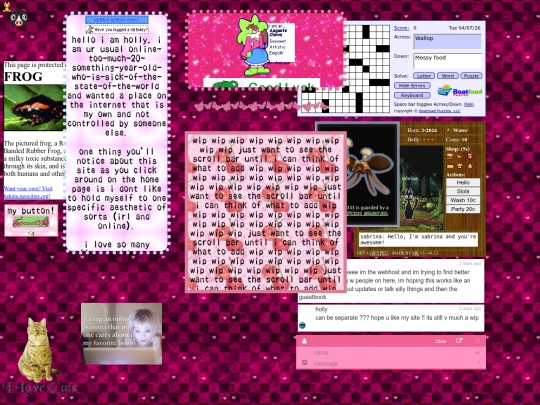Viewport: 540px width, 405px height.
Task: Click the black pig face icon
Action: (18, 18)
